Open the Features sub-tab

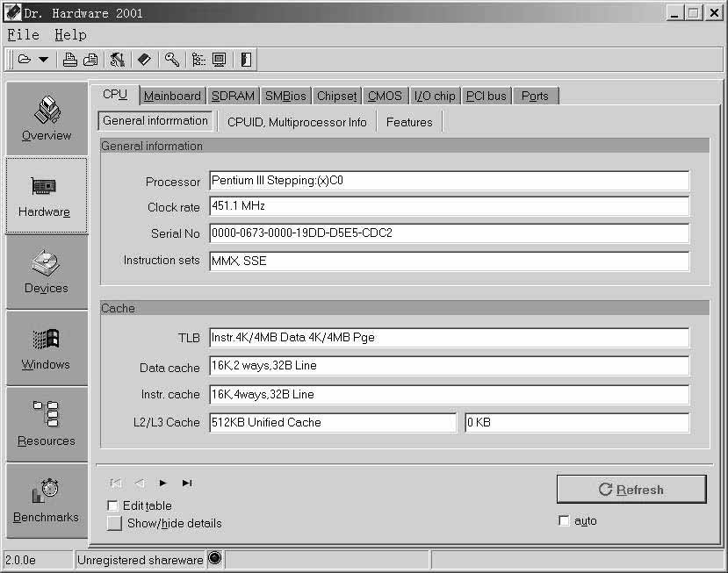click(x=409, y=122)
